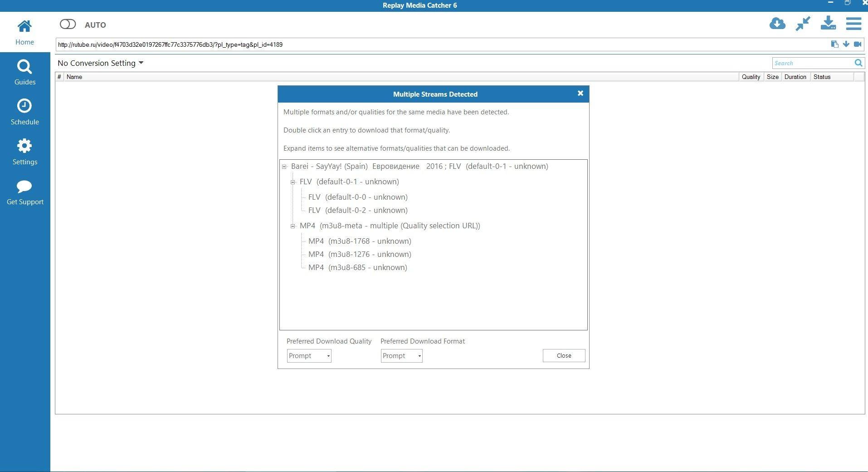The width and height of the screenshot is (868, 472).
Task: Click the compress arrows icon in the toolbar
Action: coord(803,24)
